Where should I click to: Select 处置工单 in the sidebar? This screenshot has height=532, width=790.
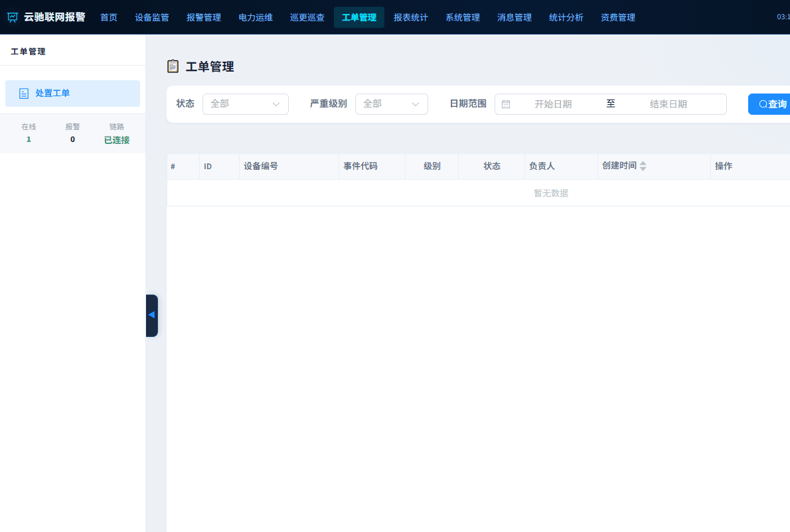tap(72, 94)
